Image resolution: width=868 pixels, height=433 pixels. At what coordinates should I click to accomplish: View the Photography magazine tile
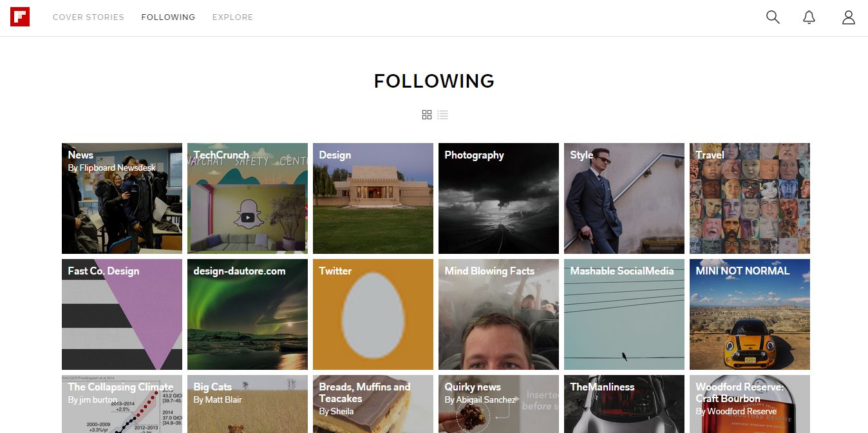click(x=498, y=198)
